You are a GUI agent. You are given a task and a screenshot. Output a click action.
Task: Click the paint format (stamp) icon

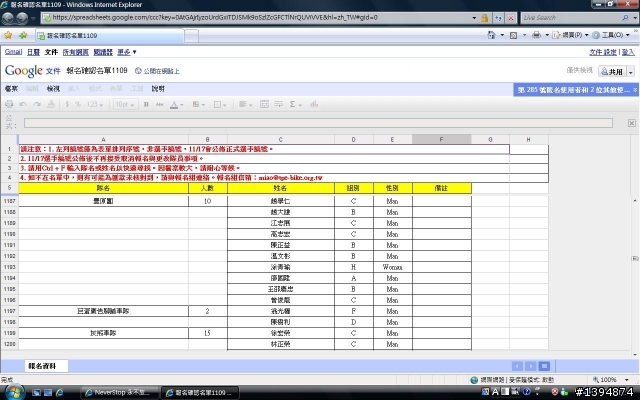coord(51,104)
